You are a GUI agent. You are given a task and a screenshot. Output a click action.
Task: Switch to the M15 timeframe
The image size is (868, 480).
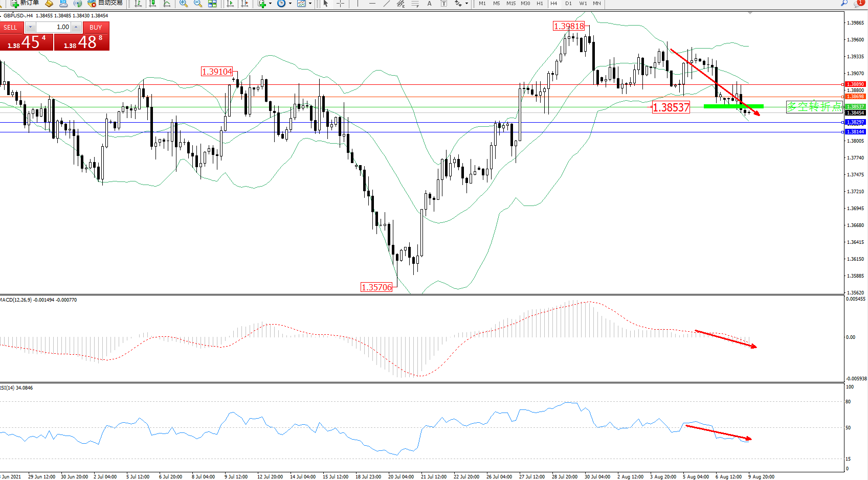pyautogui.click(x=510, y=4)
